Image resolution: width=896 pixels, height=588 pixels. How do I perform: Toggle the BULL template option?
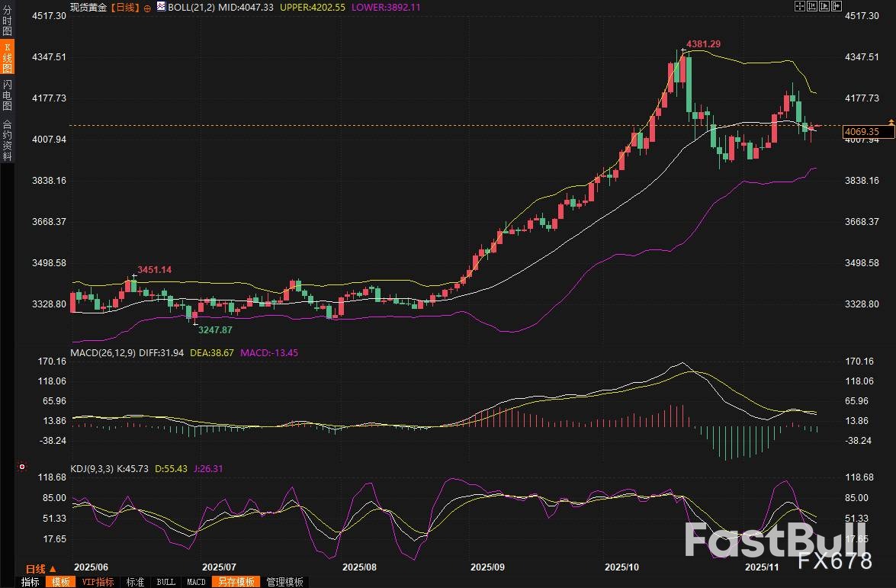(165, 582)
